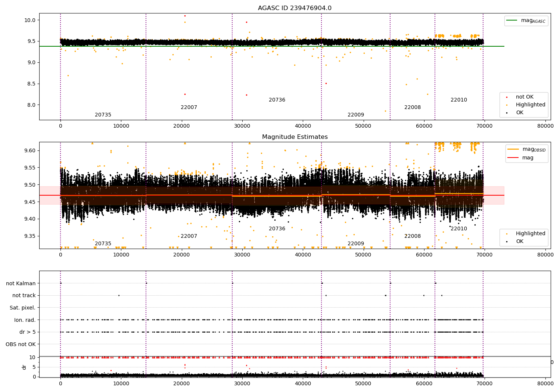The width and height of the screenshot is (560, 392).
Task: Click the 10.0 tick on top y-axis
Action: click(29, 20)
